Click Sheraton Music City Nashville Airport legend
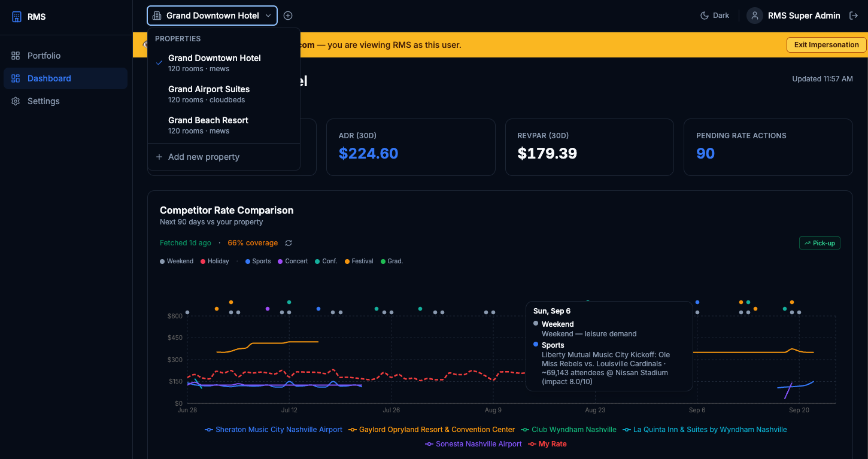 (274, 430)
